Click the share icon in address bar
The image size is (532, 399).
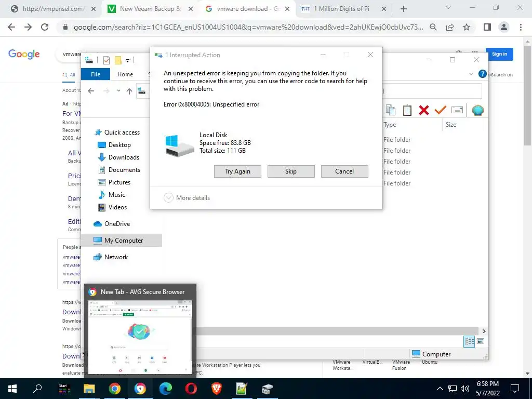click(x=450, y=27)
